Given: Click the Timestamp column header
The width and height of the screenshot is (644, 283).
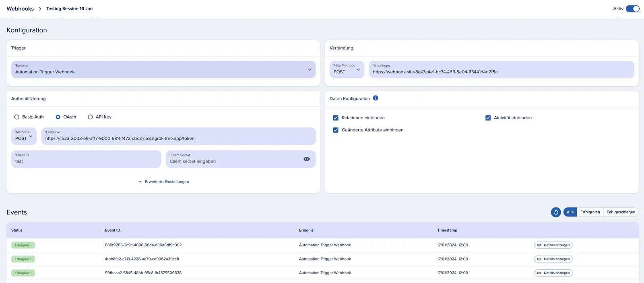Looking at the screenshot, I should 447,231.
